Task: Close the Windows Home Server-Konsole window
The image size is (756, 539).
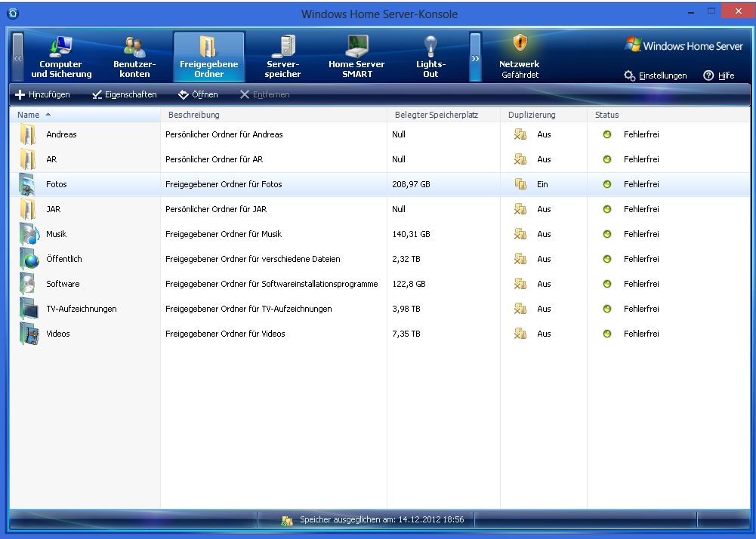Action: [x=738, y=11]
